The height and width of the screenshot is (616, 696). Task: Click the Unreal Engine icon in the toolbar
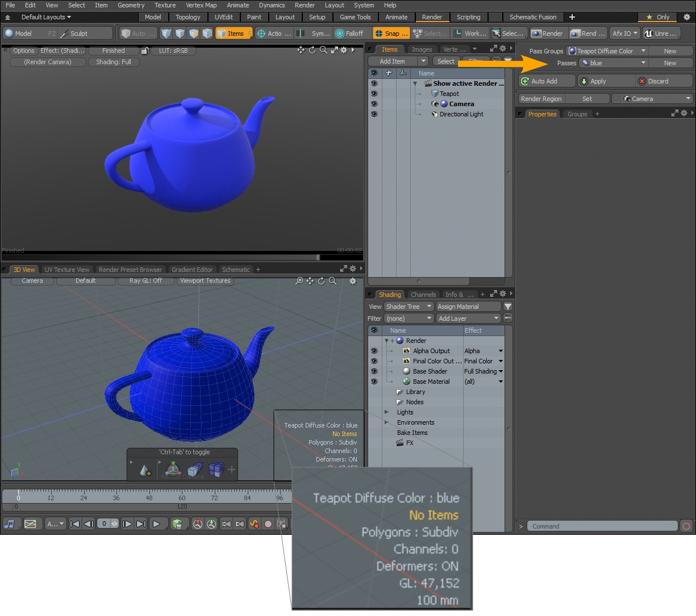pos(648,33)
